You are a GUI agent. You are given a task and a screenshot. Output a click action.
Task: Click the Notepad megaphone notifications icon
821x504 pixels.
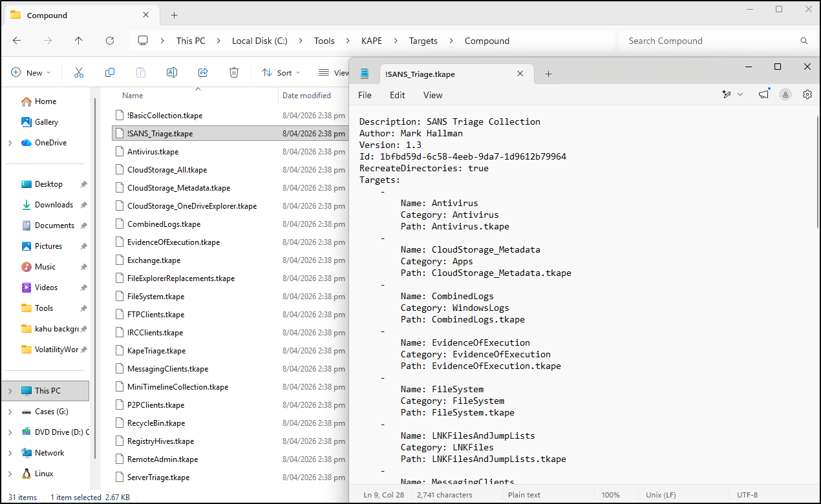[764, 94]
